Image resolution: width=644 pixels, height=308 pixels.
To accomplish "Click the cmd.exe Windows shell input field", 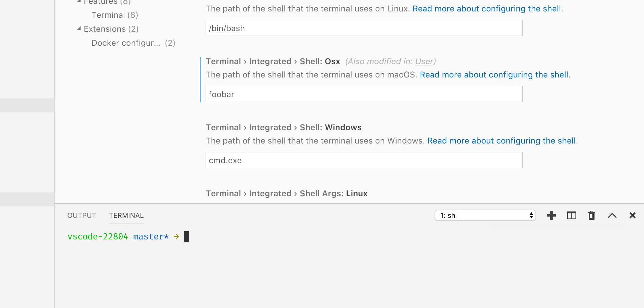I will (x=364, y=160).
